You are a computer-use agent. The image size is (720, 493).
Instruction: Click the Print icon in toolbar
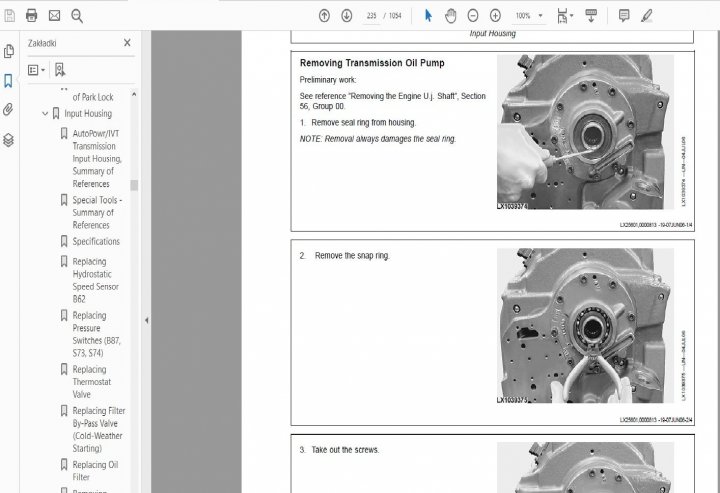(31, 16)
